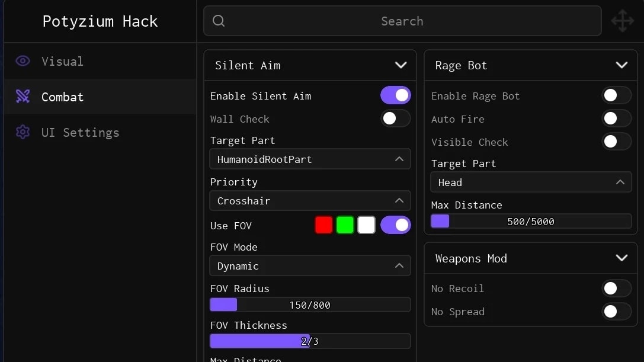Enable the Visible Check toggle
The height and width of the screenshot is (362, 644).
pos(617,142)
